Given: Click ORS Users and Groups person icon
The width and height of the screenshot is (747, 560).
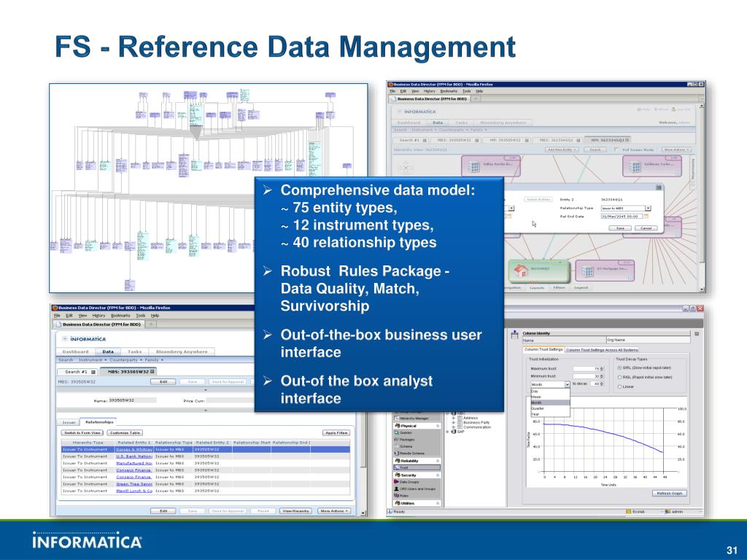Looking at the screenshot, I should tap(396, 489).
